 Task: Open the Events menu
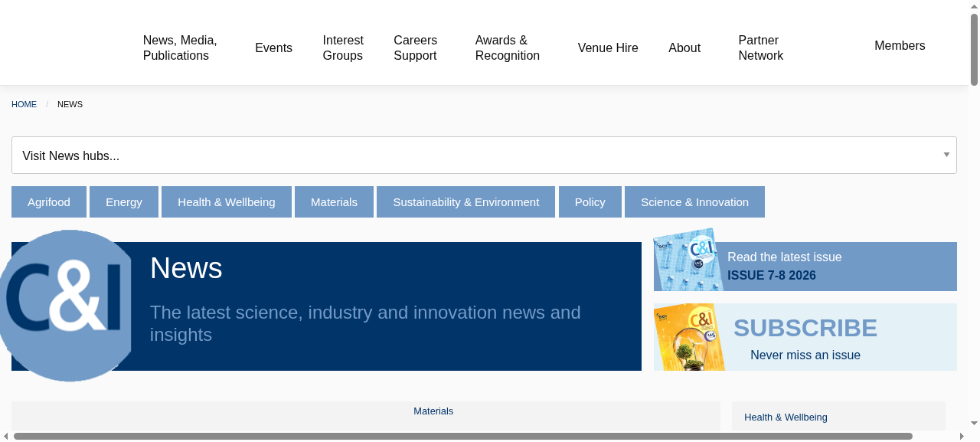tap(273, 48)
